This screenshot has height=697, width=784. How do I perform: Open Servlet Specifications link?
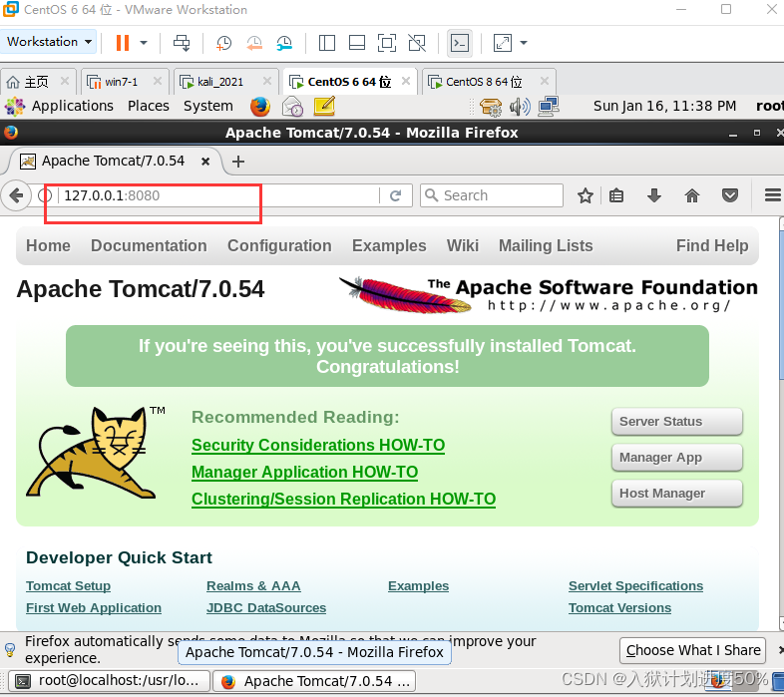(635, 586)
